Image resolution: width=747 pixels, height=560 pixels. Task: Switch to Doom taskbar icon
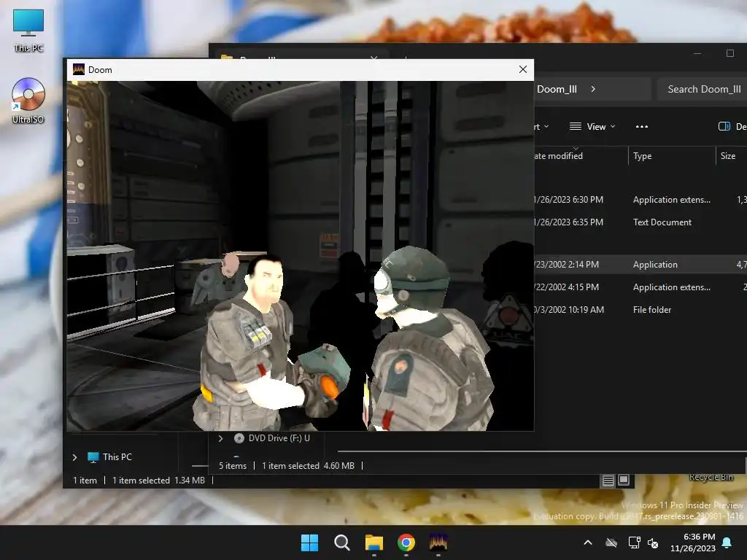(438, 542)
